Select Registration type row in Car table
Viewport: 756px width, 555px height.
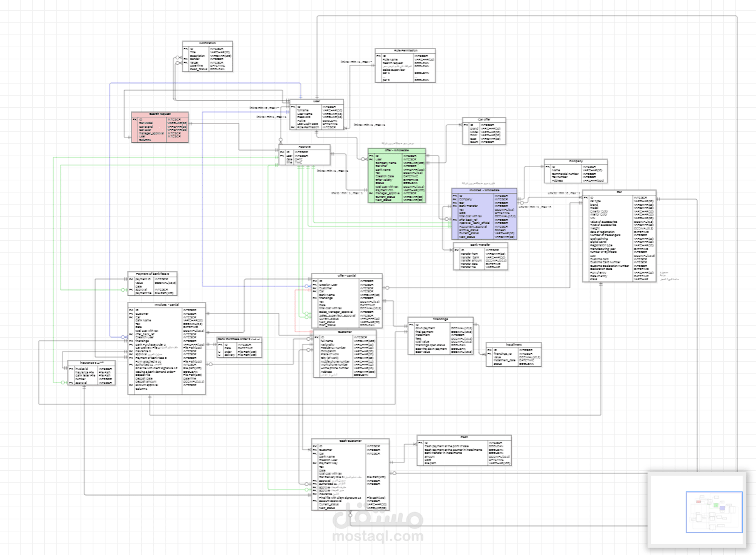[619, 245]
